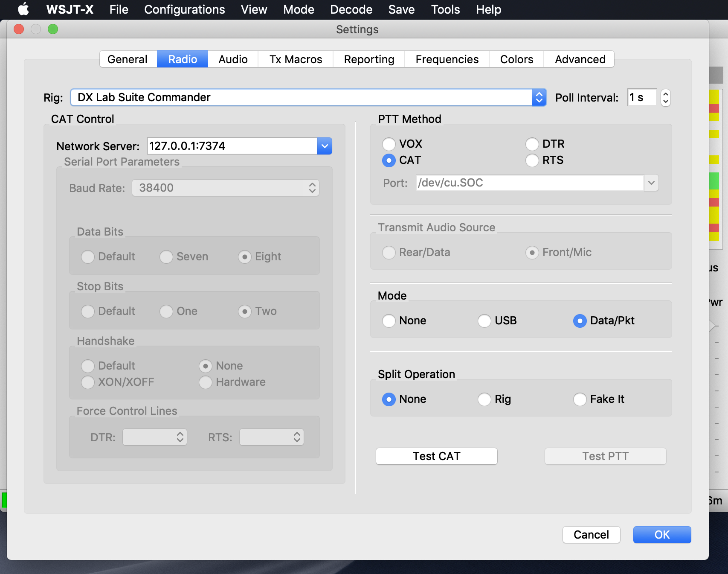Switch to the Tx Macros tab
The image size is (728, 574).
pos(296,59)
